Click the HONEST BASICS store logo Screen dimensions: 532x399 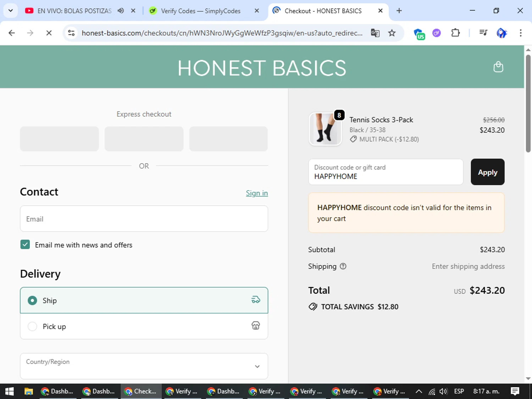tap(262, 68)
